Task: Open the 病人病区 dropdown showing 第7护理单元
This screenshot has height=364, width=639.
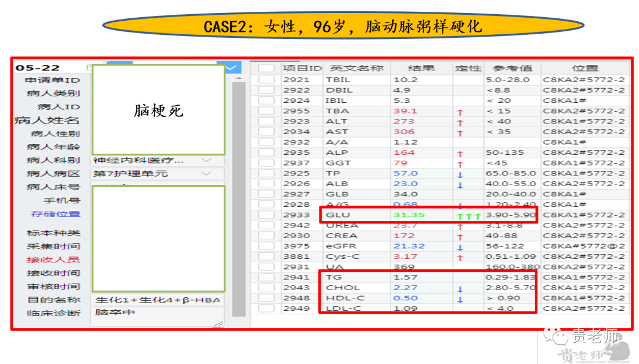Action: (206, 174)
